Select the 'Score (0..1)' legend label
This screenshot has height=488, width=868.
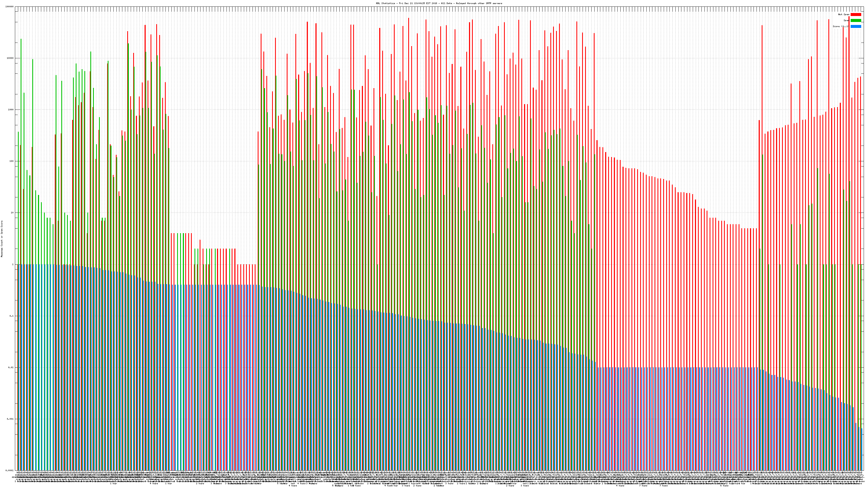pyautogui.click(x=841, y=26)
